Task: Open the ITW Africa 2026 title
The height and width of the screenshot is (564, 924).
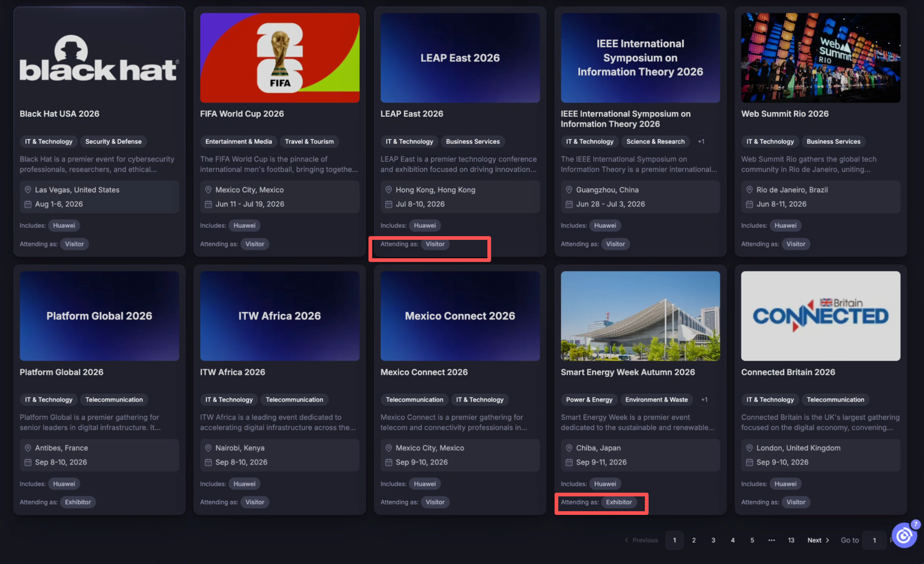Action: click(x=232, y=372)
